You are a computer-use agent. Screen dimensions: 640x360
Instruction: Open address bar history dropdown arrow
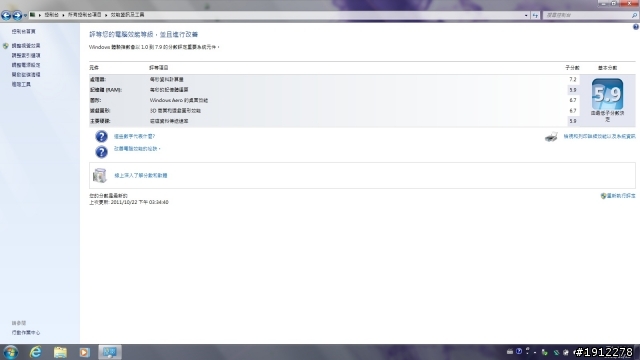526,15
